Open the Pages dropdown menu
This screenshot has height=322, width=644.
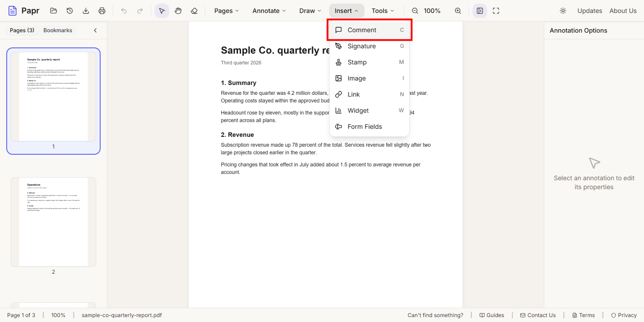(x=227, y=11)
